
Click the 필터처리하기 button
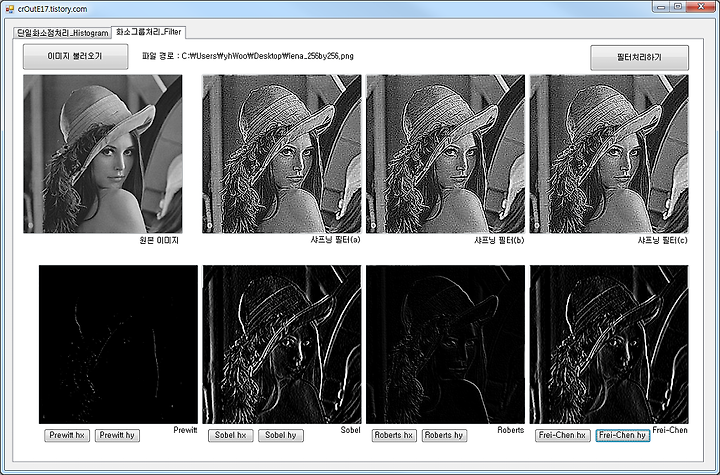click(x=639, y=57)
